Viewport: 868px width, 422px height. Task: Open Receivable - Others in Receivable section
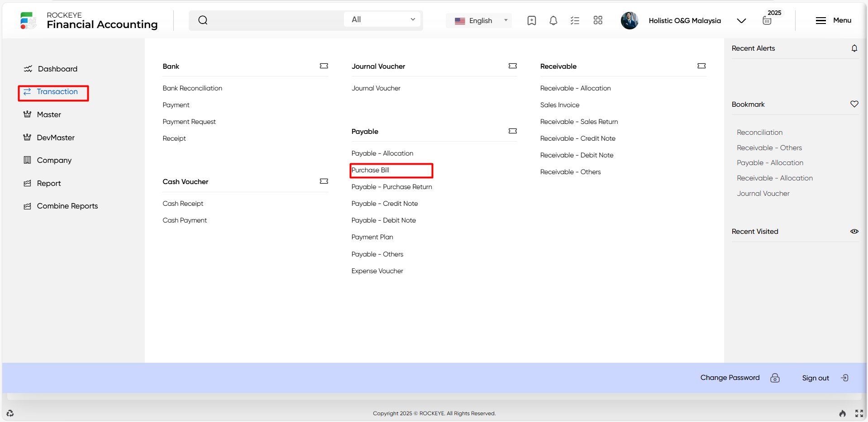(571, 172)
